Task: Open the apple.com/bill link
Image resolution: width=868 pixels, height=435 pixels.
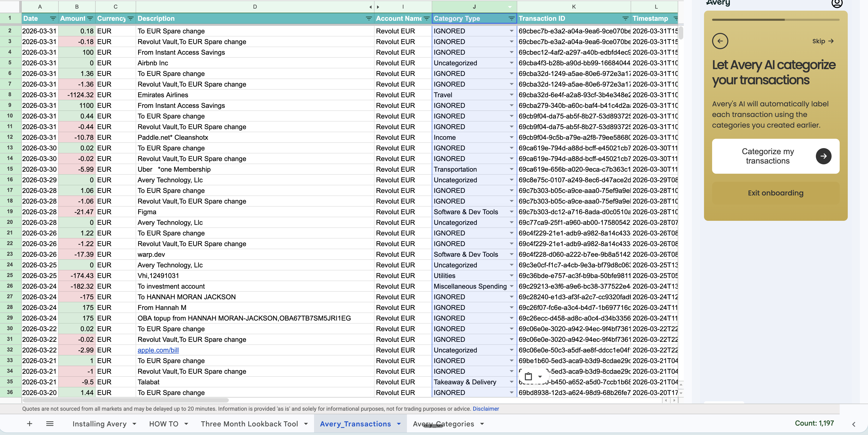Action: [x=158, y=350]
